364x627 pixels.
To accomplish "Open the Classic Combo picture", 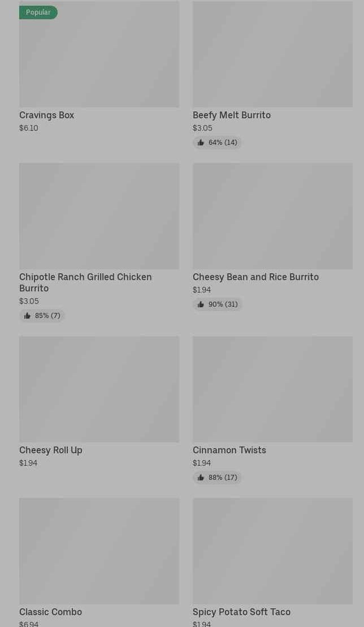I will [99, 551].
